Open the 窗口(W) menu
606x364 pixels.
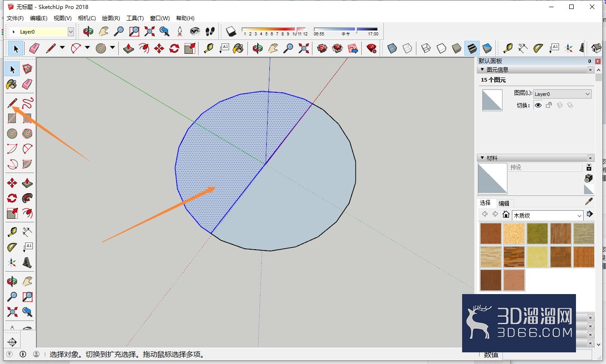pyautogui.click(x=160, y=18)
